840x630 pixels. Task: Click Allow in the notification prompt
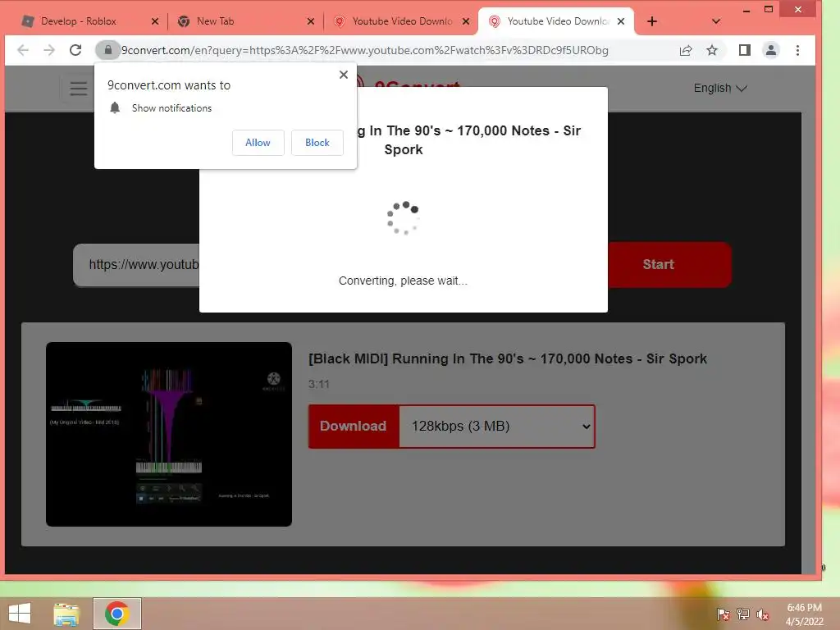tap(258, 143)
